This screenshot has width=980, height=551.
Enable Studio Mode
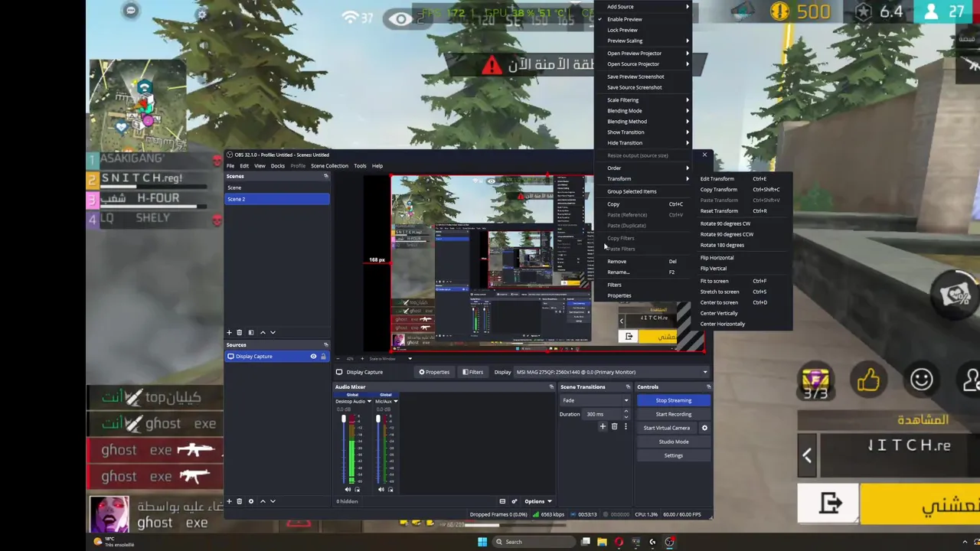point(673,442)
